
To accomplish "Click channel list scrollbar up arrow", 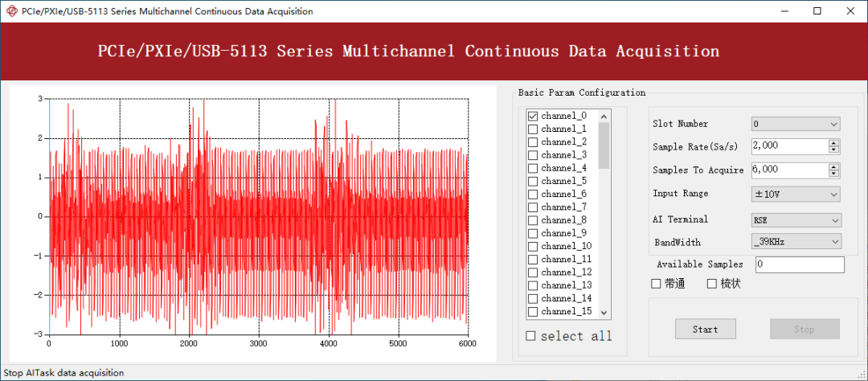I will coord(604,117).
